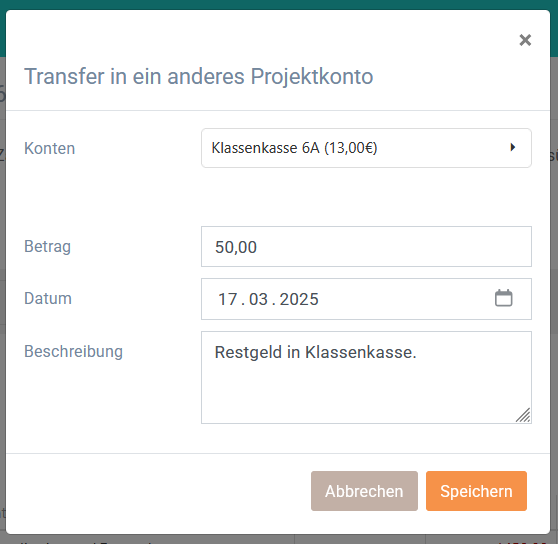
Task: Click into the Beschreibung text area
Action: point(366,377)
